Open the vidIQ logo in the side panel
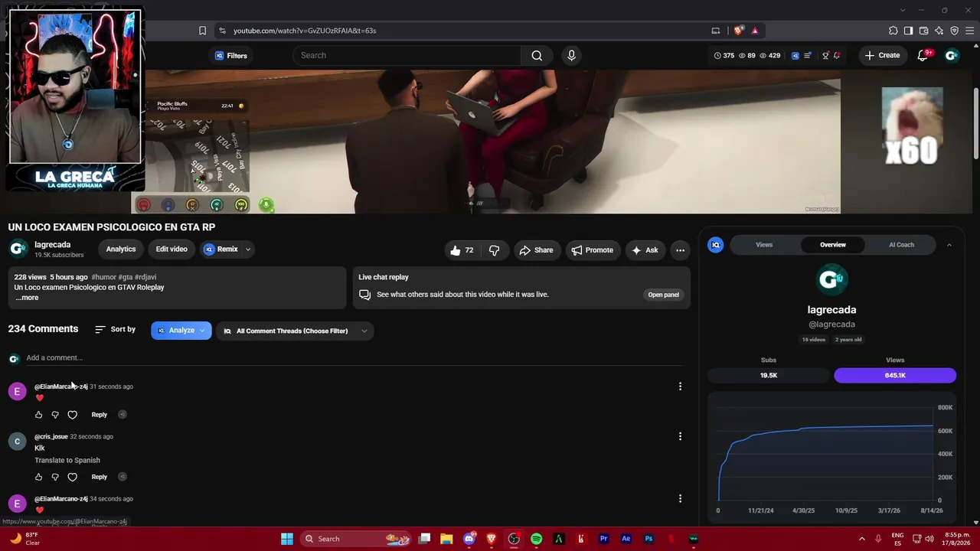 [716, 245]
